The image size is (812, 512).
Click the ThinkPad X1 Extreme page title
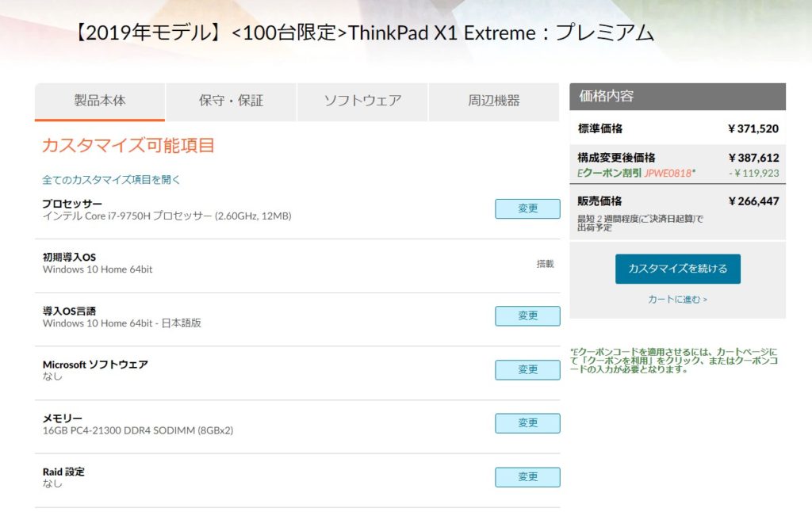click(363, 32)
